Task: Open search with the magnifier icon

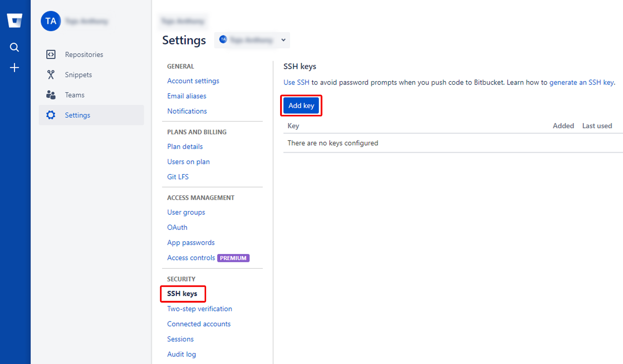Action: [x=14, y=47]
